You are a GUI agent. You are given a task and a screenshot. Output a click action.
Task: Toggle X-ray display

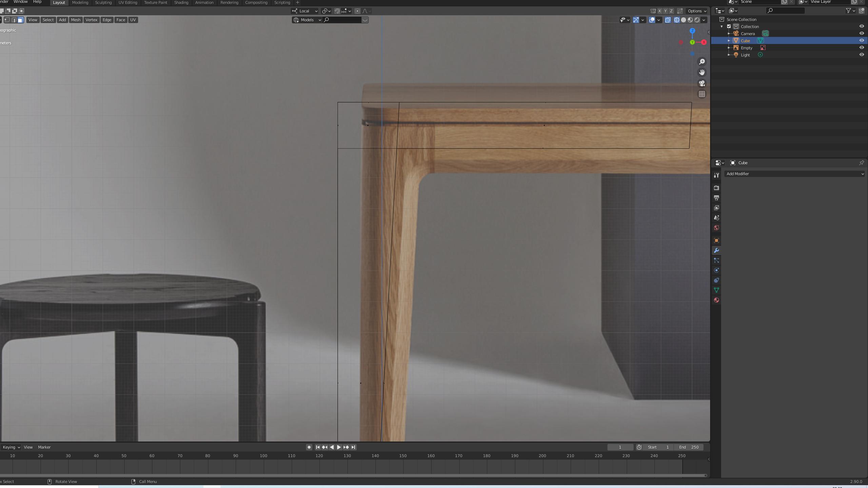coord(668,20)
